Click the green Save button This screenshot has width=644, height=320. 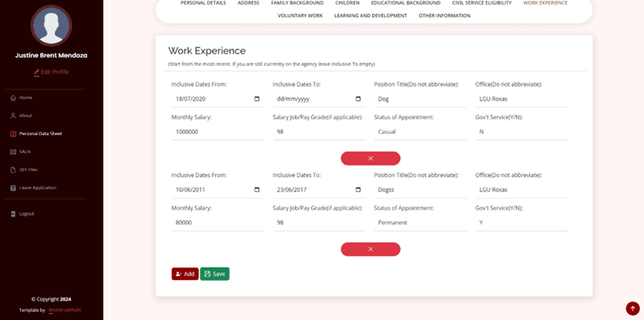pyautogui.click(x=215, y=274)
